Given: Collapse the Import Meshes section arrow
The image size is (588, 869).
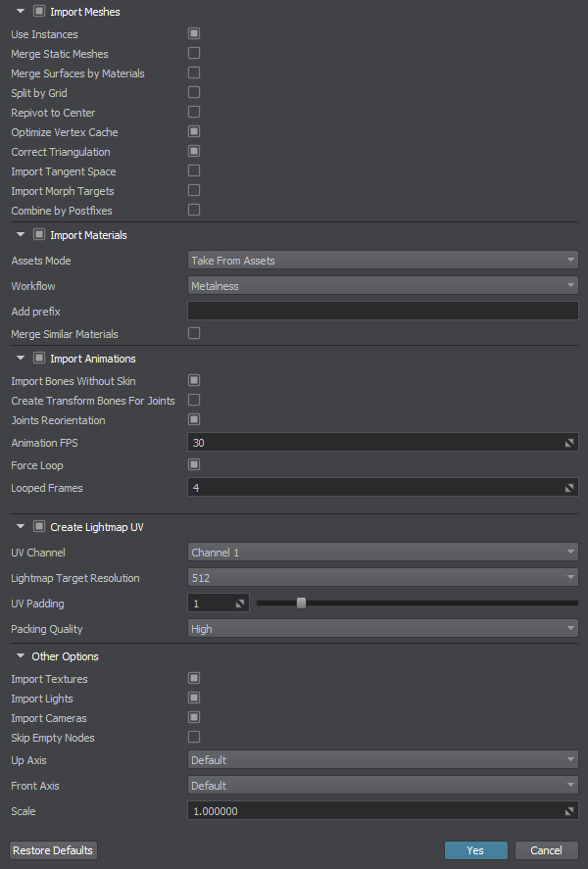Looking at the screenshot, I should [21, 11].
